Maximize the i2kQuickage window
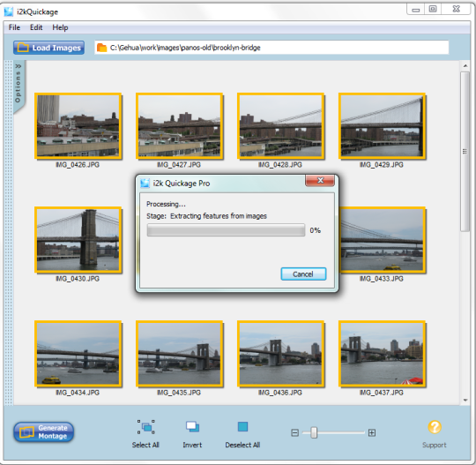The height and width of the screenshot is (465, 476). tap(433, 9)
